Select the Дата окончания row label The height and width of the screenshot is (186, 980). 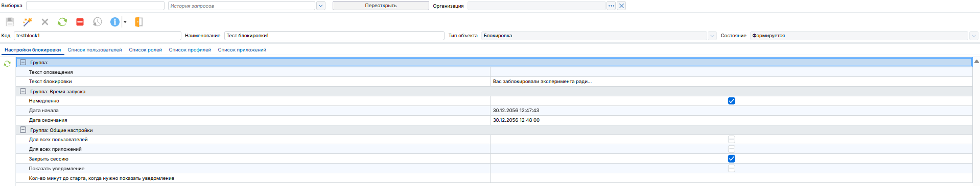point(48,120)
